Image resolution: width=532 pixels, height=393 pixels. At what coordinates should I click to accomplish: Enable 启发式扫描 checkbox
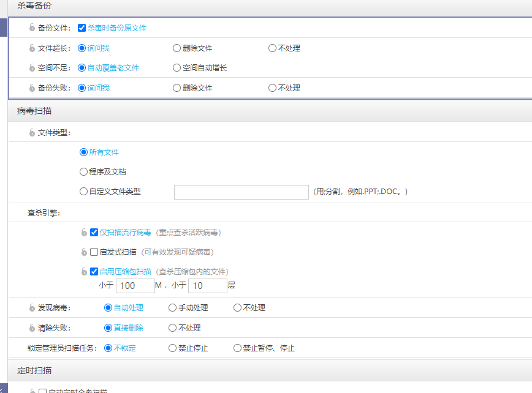94,252
